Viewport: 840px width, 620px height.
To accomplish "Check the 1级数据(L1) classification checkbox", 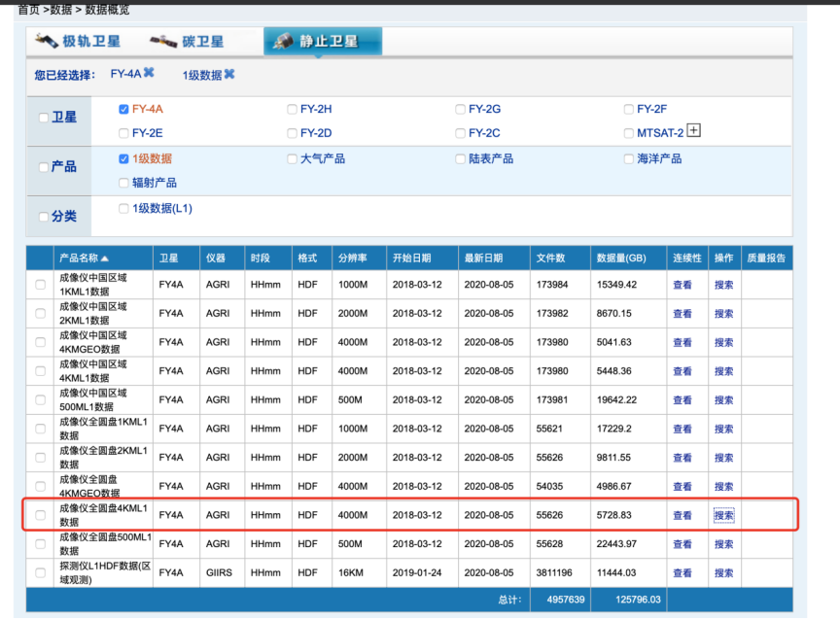I will tap(122, 207).
